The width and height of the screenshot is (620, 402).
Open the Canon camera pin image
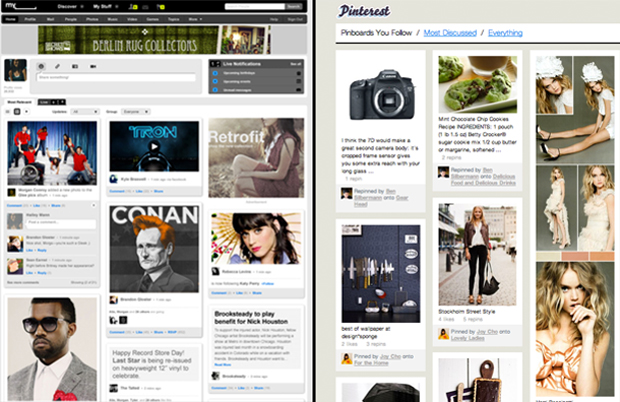(380, 94)
